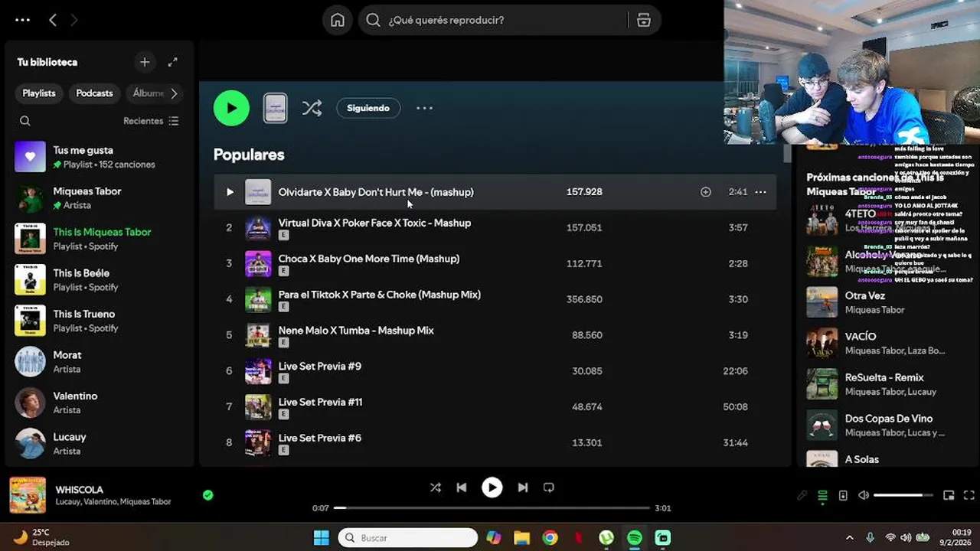Select Live Set Previa #9 track
The image size is (980, 551).
click(x=495, y=371)
